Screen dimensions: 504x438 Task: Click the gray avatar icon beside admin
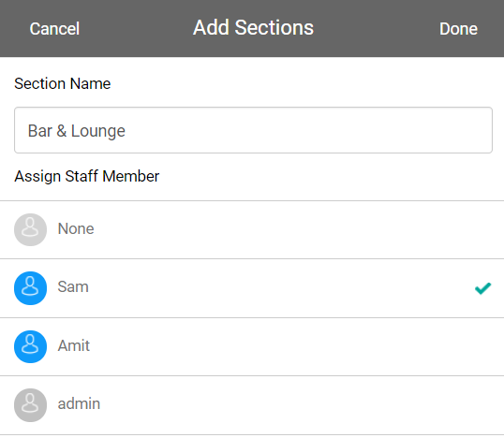[x=30, y=405]
